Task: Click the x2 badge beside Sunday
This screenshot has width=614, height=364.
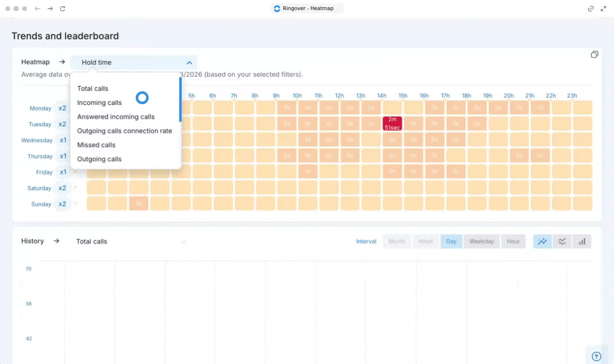Action: tap(62, 204)
